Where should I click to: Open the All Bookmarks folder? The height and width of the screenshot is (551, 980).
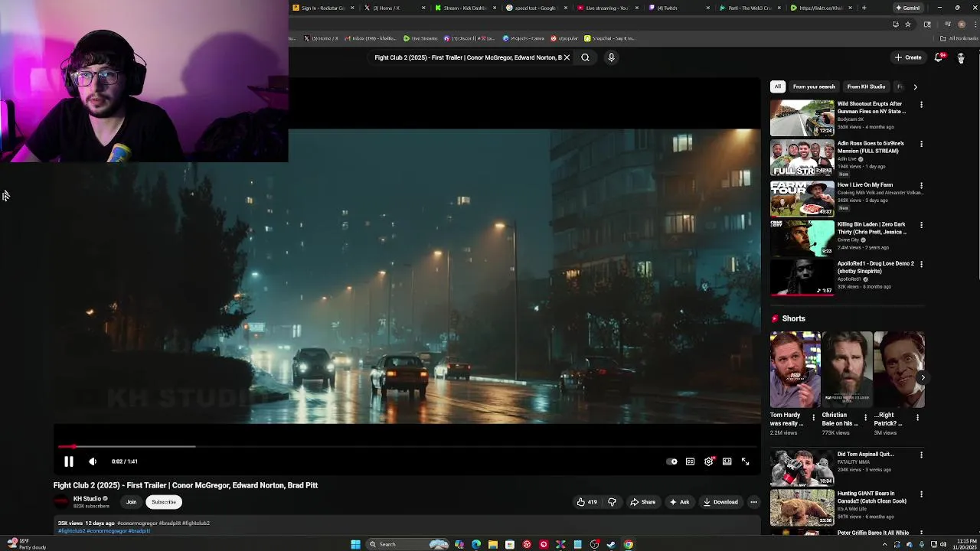pyautogui.click(x=959, y=38)
